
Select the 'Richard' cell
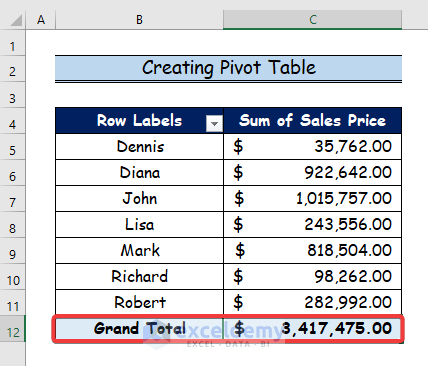point(139,277)
